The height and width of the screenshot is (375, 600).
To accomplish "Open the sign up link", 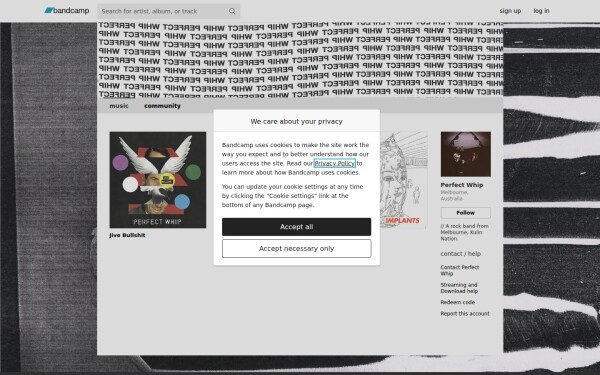I will (x=510, y=11).
